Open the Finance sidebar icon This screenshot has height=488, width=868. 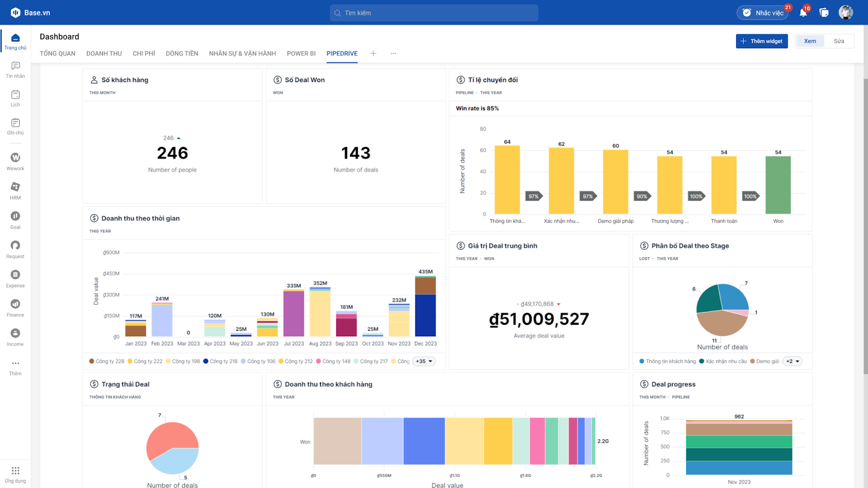click(15, 307)
